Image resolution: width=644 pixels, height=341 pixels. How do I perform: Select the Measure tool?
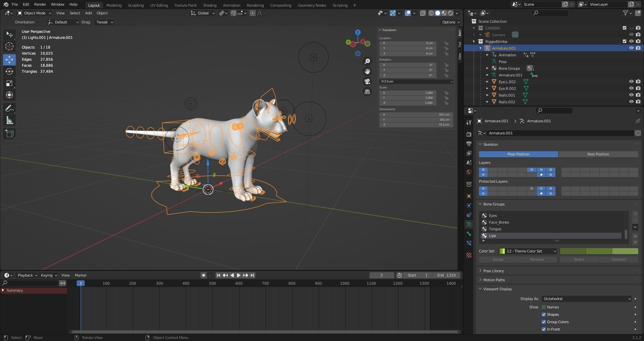tap(9, 120)
